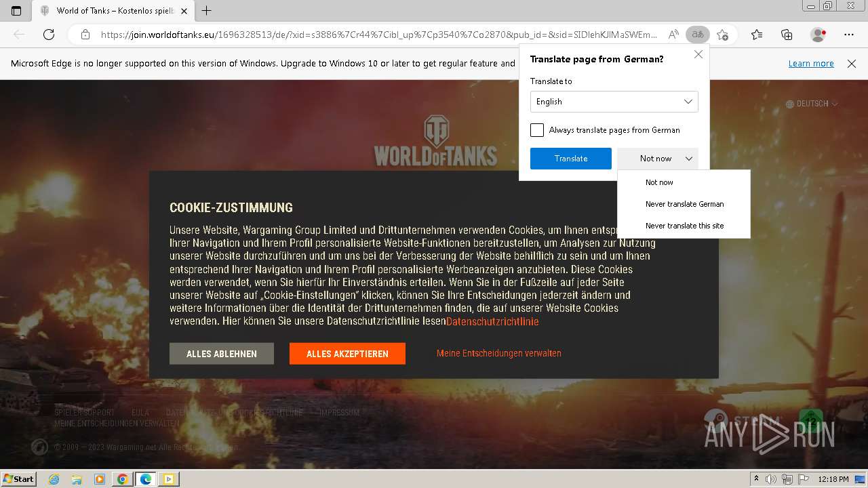This screenshot has width=868, height=488.
Task: Switch to the World of Tanks tab
Action: [x=114, y=11]
